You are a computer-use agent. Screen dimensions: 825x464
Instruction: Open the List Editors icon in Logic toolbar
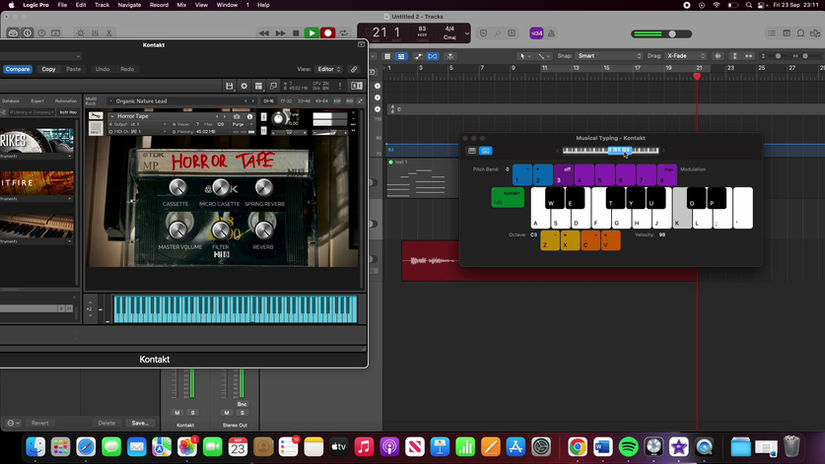pyautogui.click(x=772, y=33)
